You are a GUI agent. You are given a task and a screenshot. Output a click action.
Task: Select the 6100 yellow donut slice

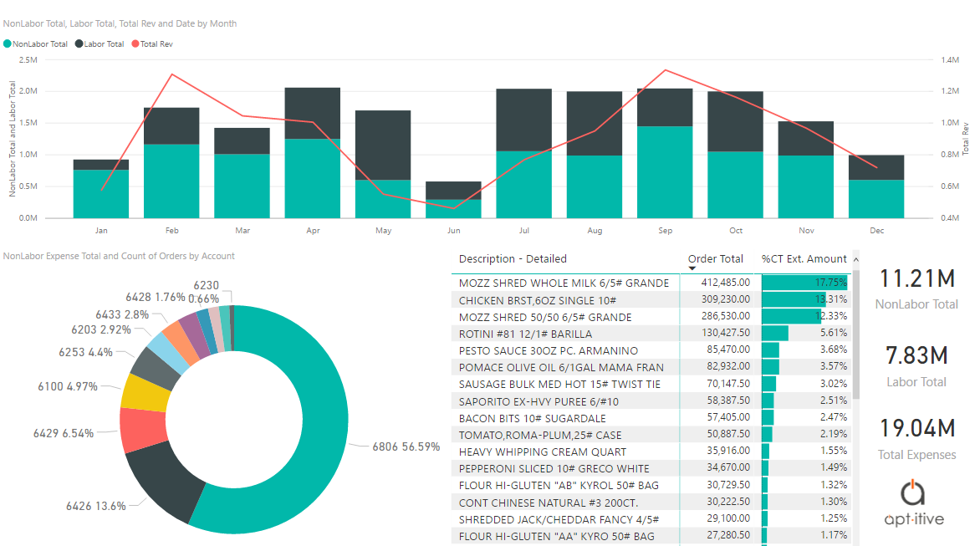[145, 393]
